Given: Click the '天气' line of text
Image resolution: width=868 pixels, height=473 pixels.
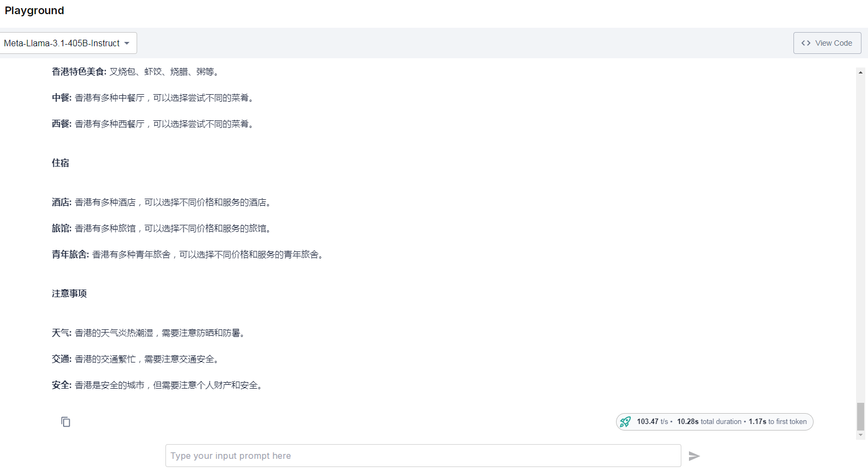Looking at the screenshot, I should (x=149, y=333).
